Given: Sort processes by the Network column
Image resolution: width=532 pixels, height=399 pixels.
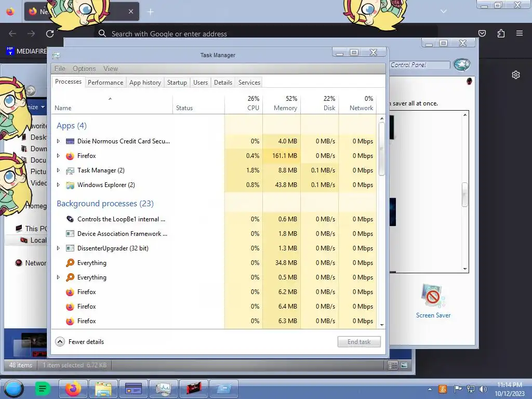Looking at the screenshot, I should coord(357,103).
